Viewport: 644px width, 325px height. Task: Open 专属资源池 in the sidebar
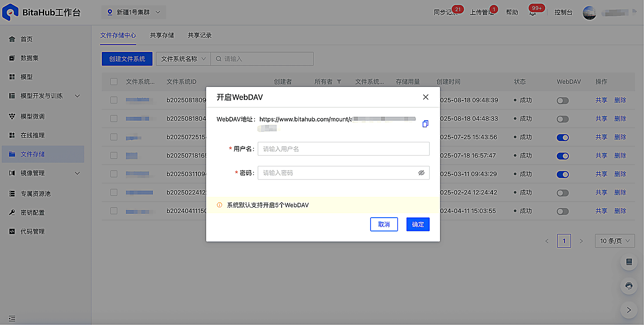[x=43, y=194]
